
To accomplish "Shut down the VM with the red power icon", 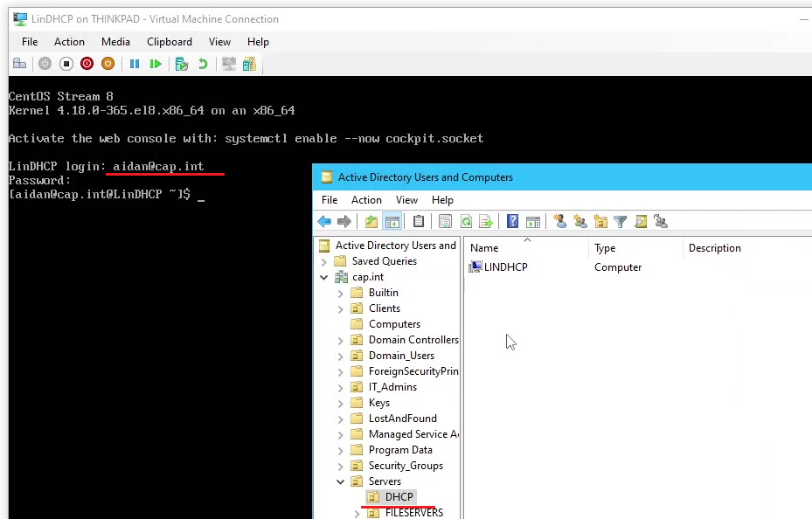I will click(x=87, y=64).
